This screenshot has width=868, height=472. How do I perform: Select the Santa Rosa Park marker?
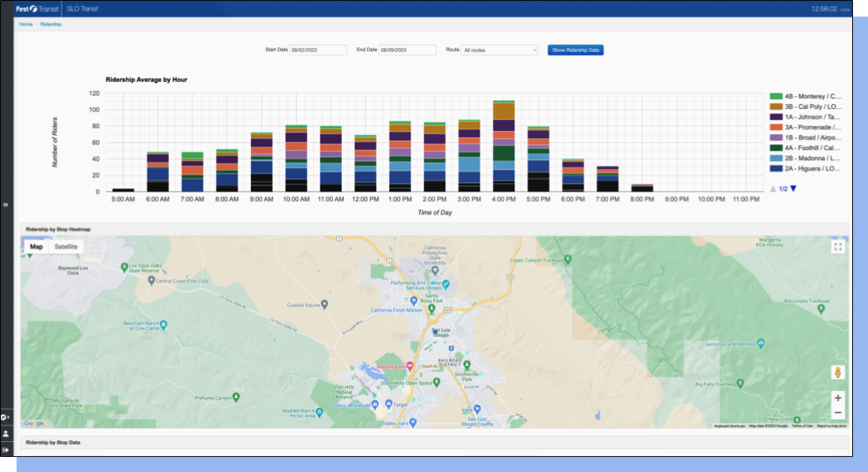coord(431,308)
